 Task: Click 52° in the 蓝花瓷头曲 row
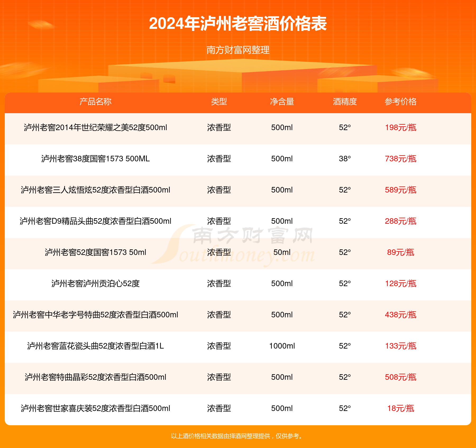pyautogui.click(x=345, y=346)
